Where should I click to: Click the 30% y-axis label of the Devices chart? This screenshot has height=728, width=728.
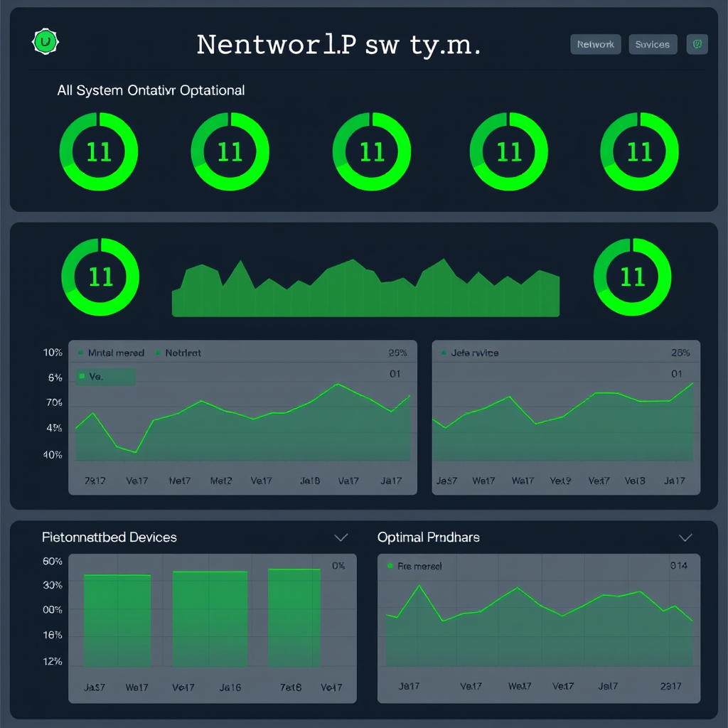tap(53, 585)
